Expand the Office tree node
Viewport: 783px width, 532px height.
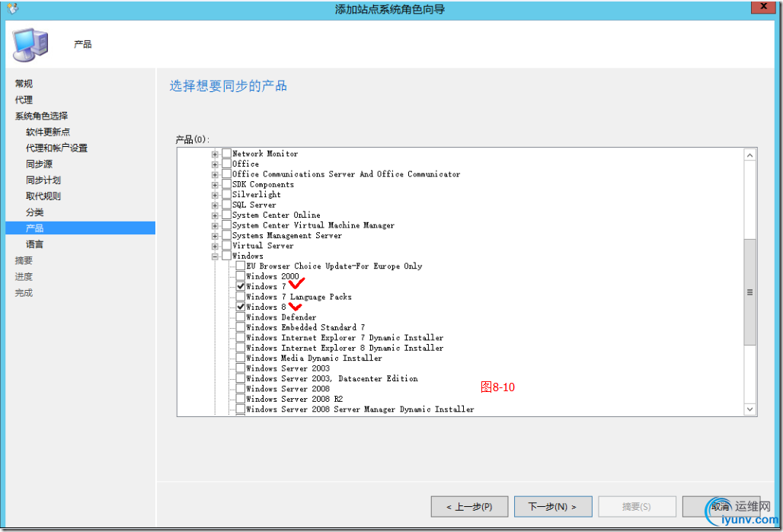coord(215,164)
